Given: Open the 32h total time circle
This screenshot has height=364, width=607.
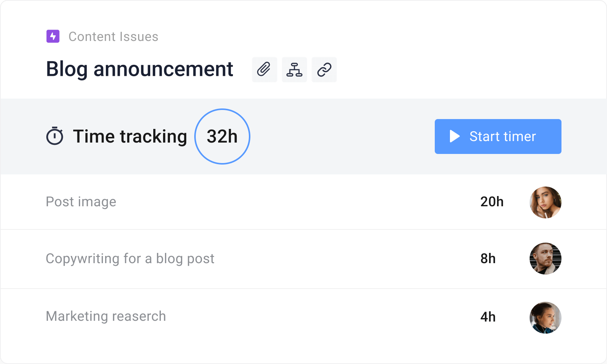Looking at the screenshot, I should [x=222, y=136].
